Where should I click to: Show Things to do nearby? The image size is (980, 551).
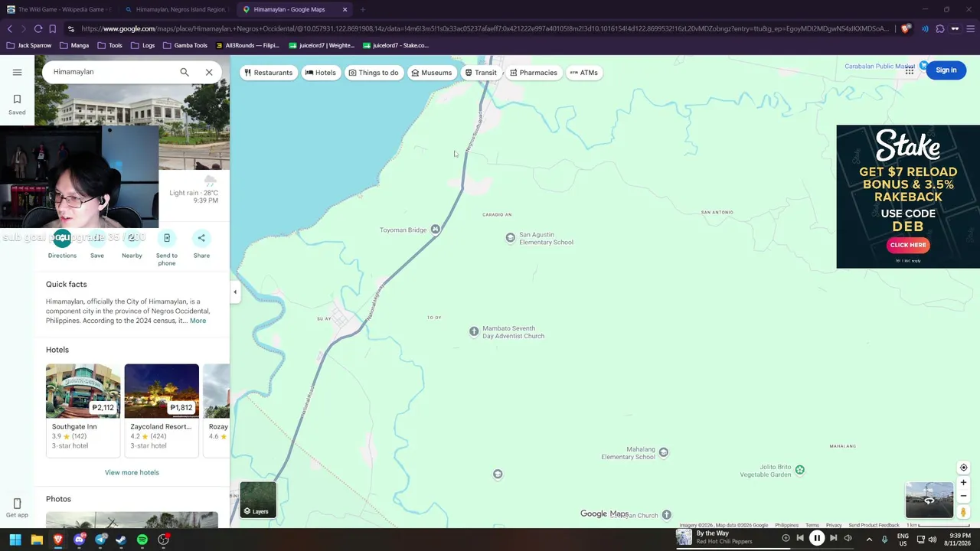point(374,73)
